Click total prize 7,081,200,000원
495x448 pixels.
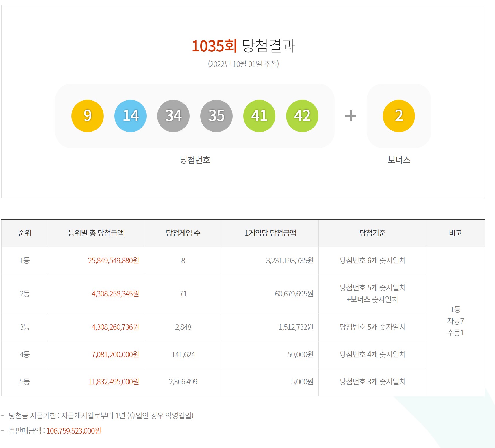click(x=115, y=355)
